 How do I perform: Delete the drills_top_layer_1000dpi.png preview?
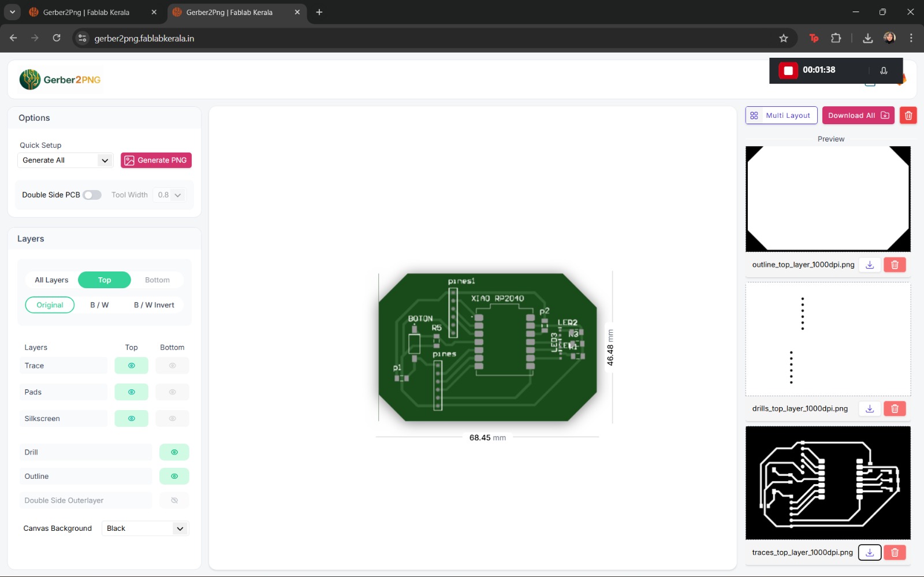point(895,408)
